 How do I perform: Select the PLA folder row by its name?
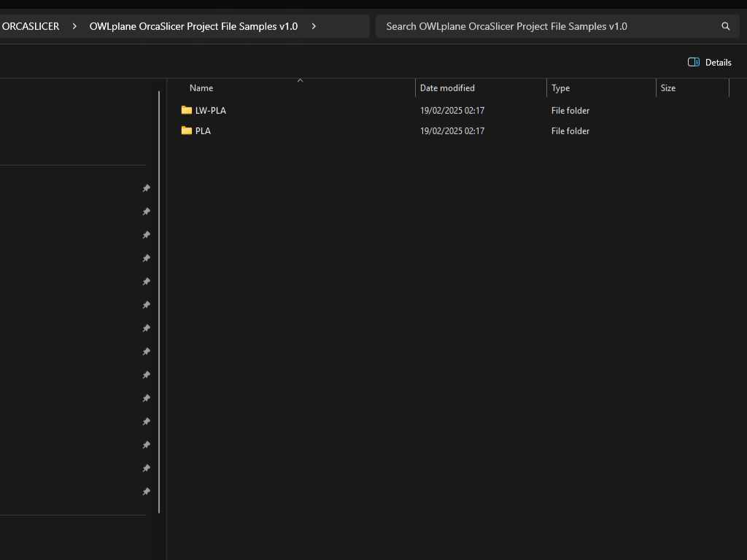203,131
